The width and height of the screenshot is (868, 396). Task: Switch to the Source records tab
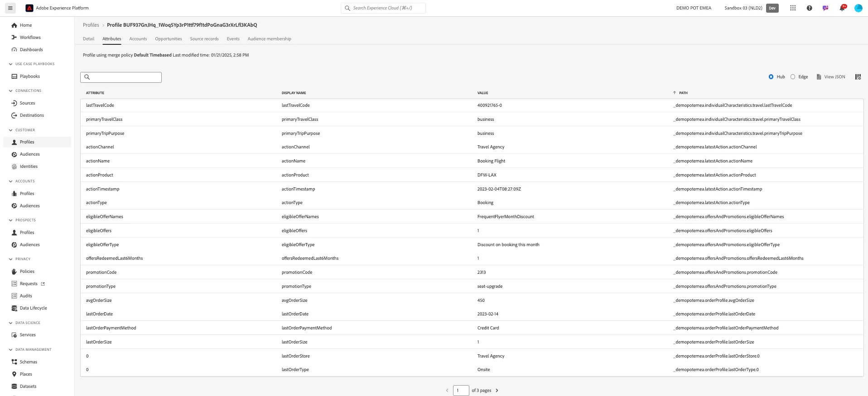[204, 39]
